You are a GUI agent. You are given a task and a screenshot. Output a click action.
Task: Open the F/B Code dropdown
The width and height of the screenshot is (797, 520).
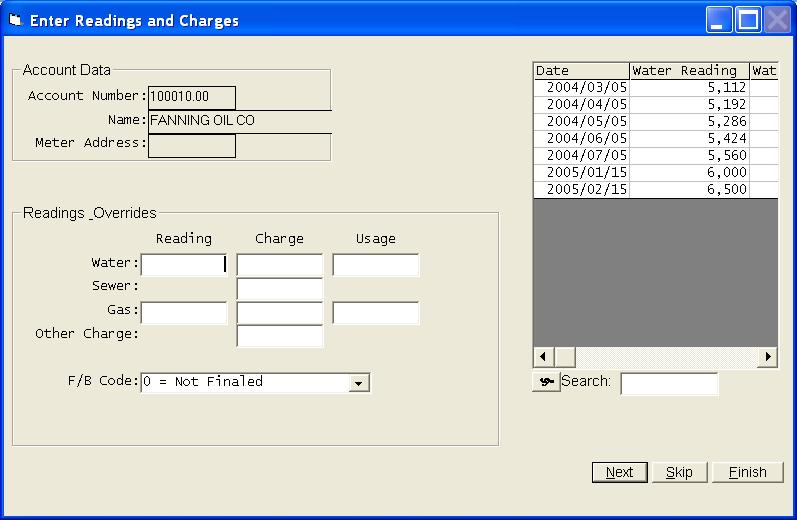(x=360, y=382)
